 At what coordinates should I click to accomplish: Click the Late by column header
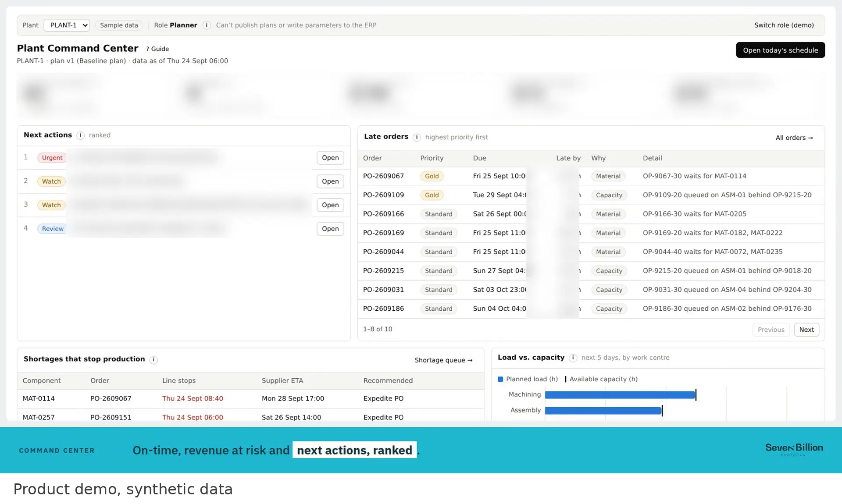(568, 158)
